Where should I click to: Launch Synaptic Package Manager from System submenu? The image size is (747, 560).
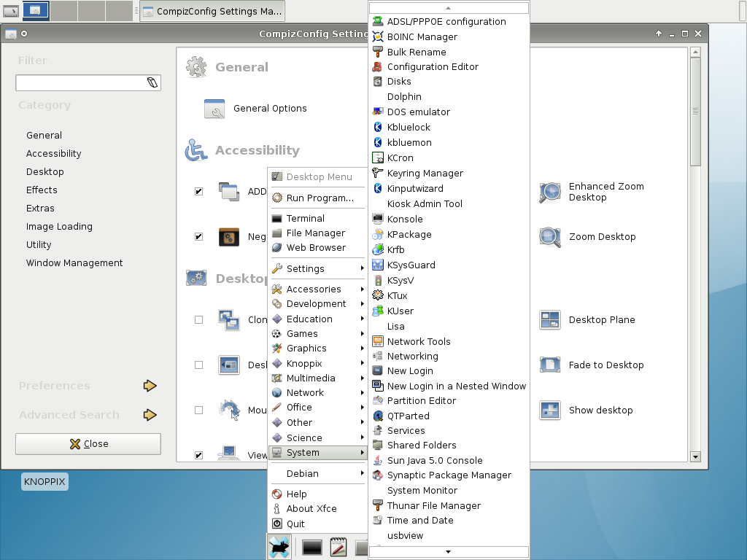point(449,475)
